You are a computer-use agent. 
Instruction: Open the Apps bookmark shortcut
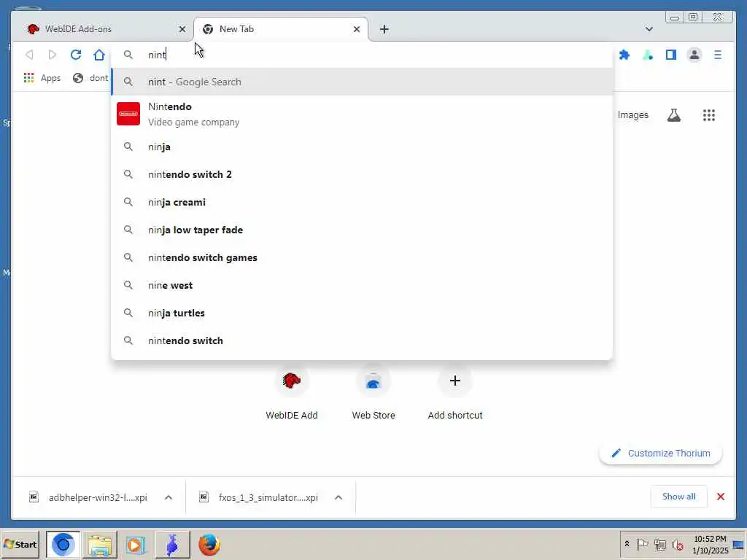click(42, 77)
